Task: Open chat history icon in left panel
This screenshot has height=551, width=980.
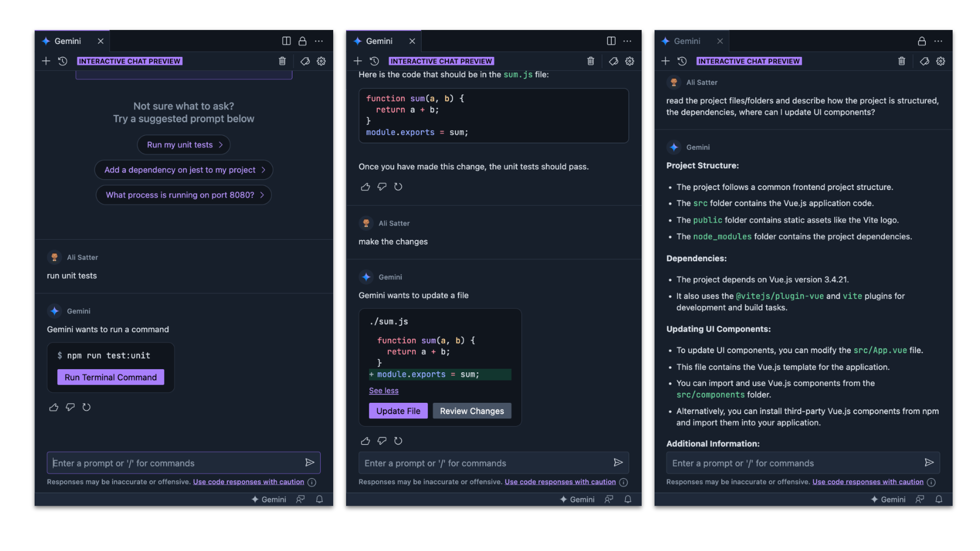Action: coord(63,61)
